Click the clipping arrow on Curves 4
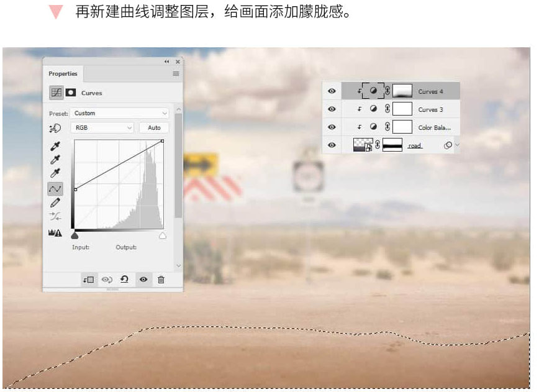The width and height of the screenshot is (539, 392). point(359,91)
